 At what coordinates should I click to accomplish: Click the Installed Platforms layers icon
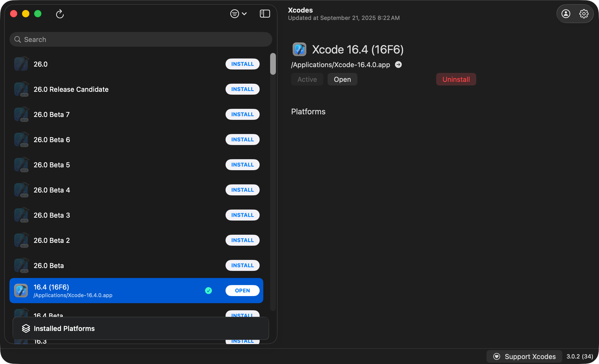click(x=26, y=328)
